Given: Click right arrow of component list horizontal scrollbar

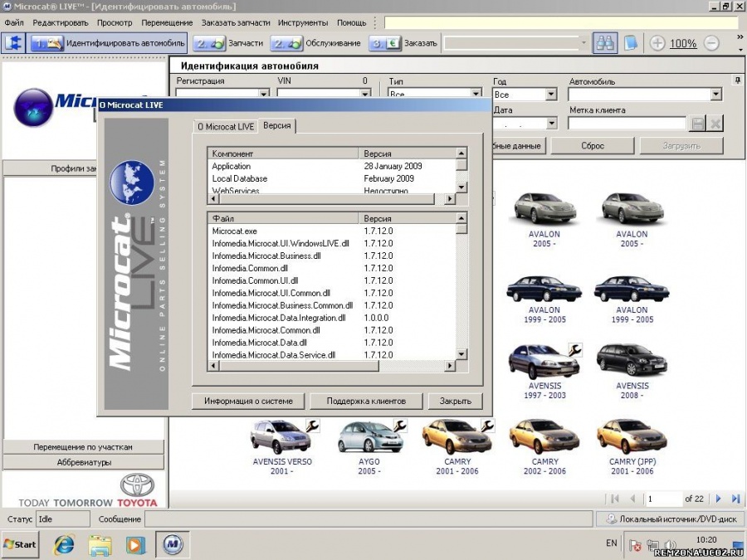Looking at the screenshot, I should [450, 199].
